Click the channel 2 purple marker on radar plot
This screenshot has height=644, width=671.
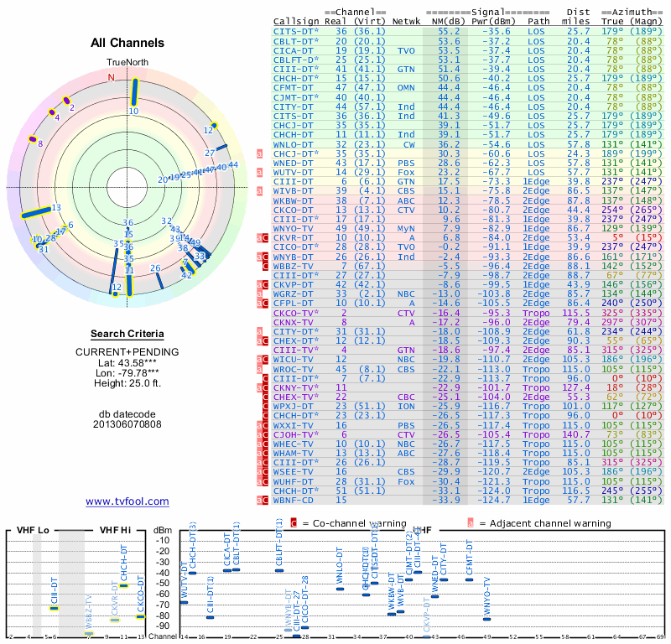[66, 101]
